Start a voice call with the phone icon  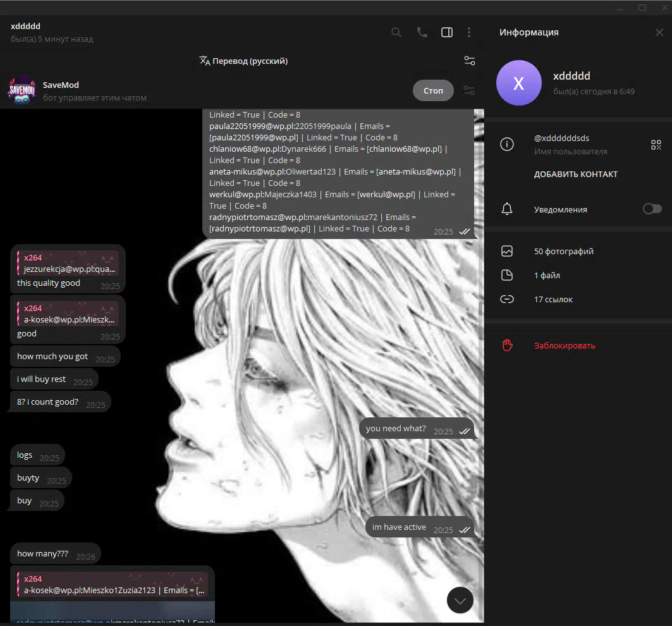tap(422, 33)
